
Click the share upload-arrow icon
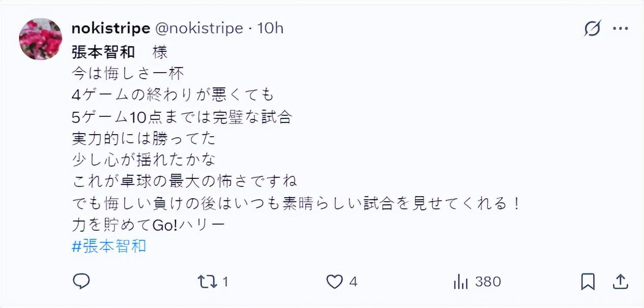click(620, 281)
